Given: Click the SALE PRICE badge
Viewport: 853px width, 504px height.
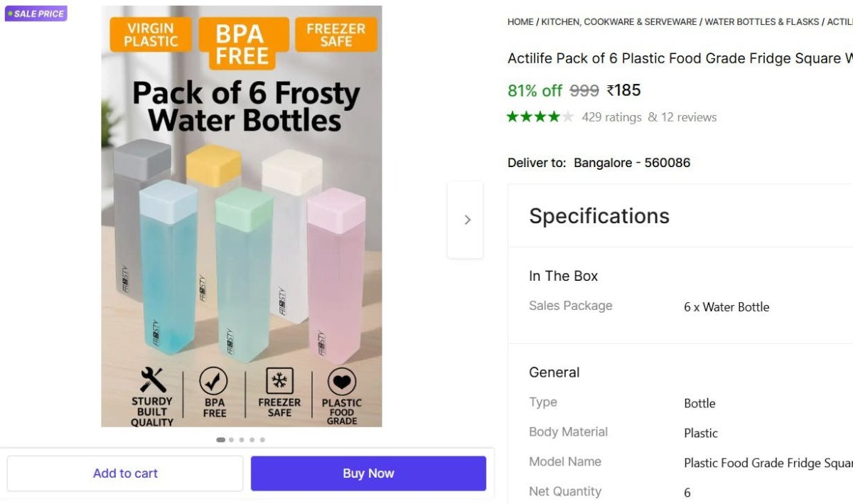Looking at the screenshot, I should click(36, 13).
